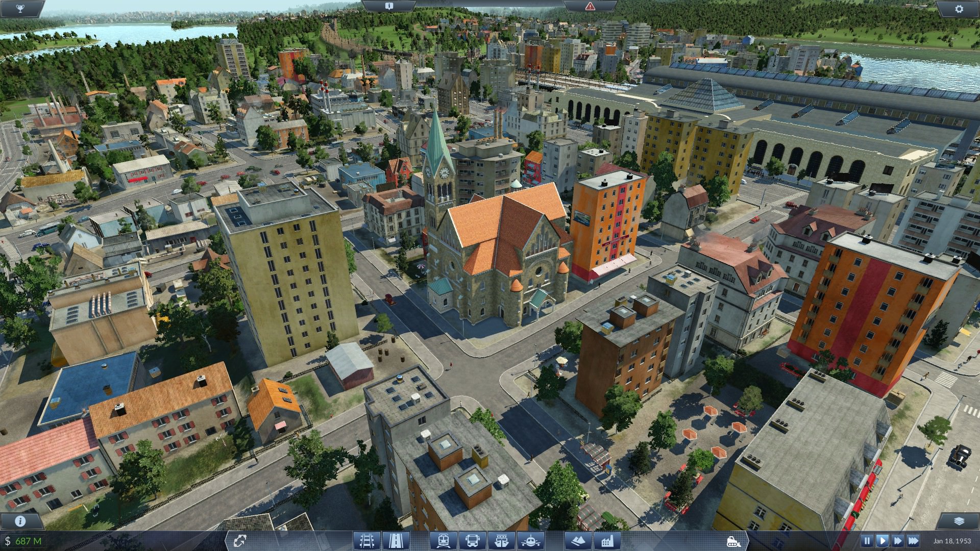Select the terrain landscaping tool

(578, 540)
